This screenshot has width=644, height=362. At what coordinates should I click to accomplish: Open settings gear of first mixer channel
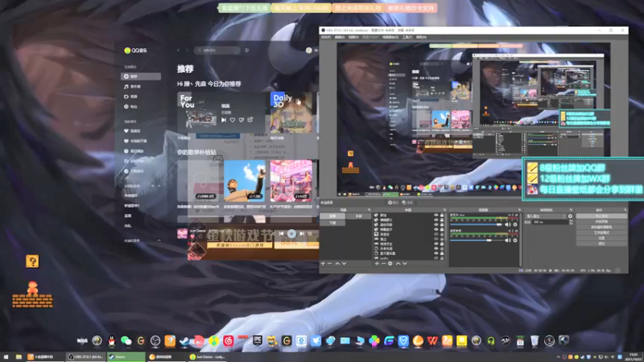(515, 224)
